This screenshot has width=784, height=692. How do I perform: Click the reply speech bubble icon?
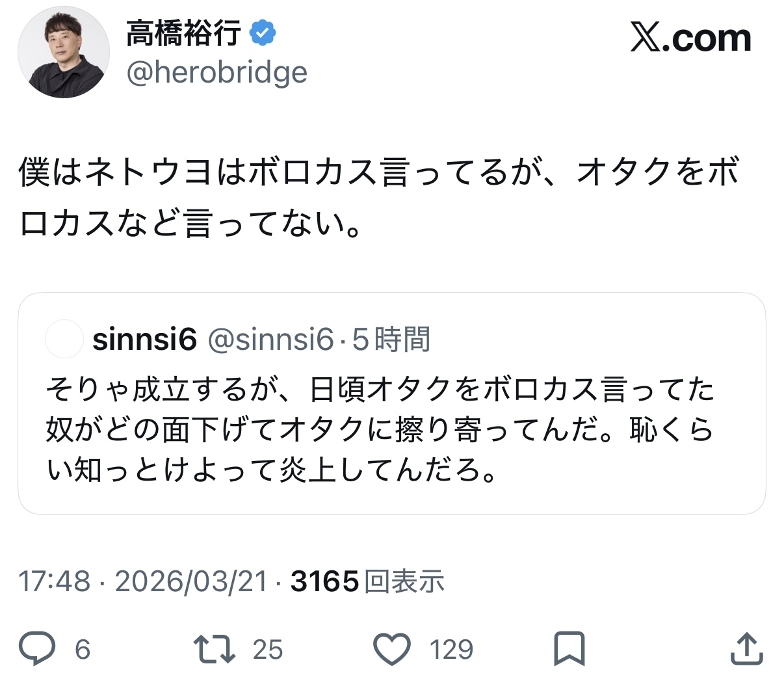point(37,649)
